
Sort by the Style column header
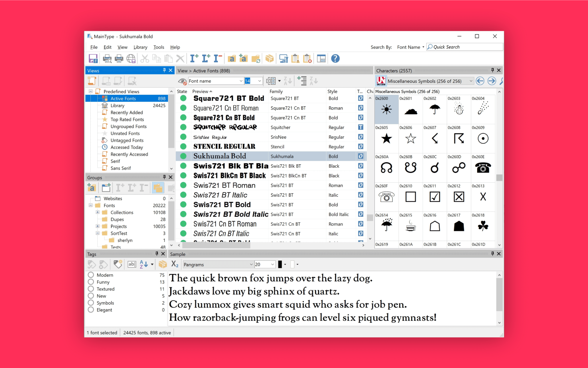pos(341,91)
